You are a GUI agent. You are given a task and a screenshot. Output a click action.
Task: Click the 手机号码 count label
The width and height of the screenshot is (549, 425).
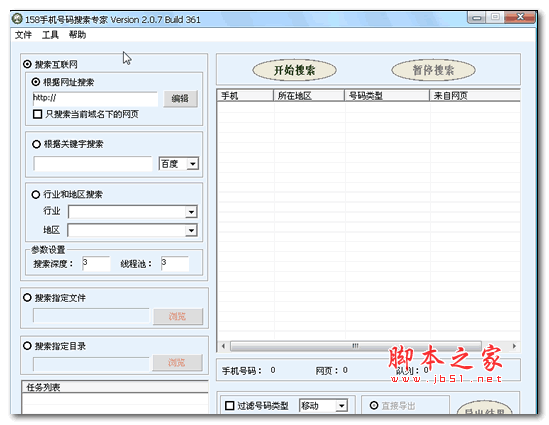(x=242, y=370)
